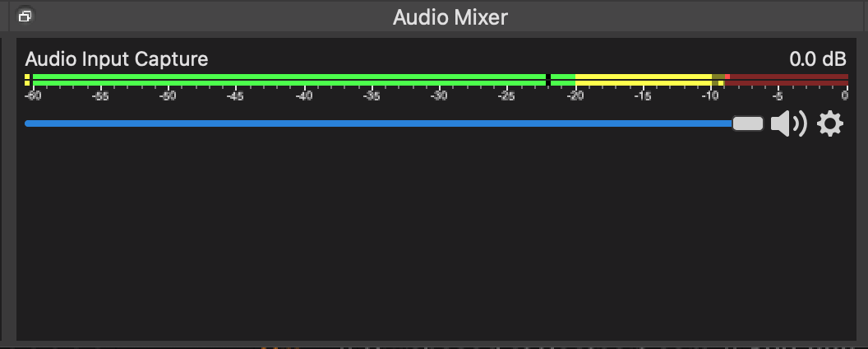Click the -20 tick label on meter scale
Image resolution: width=868 pixels, height=349 pixels.
[575, 96]
